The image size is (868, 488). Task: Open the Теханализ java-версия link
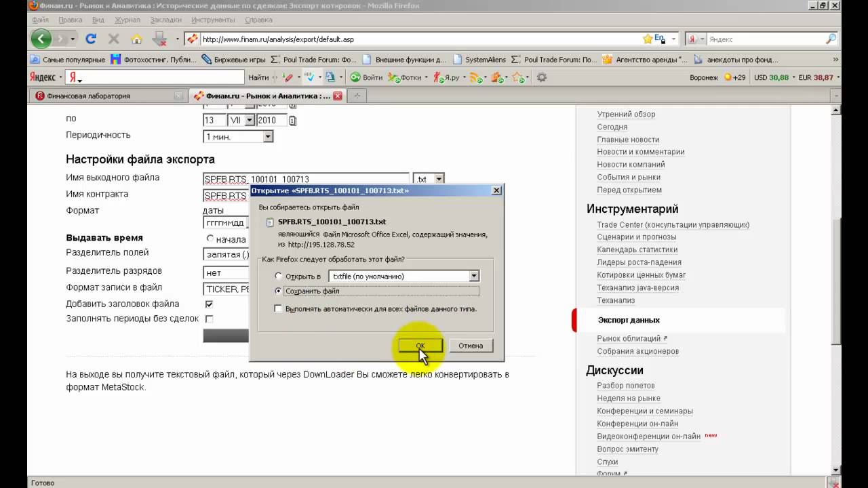point(638,287)
